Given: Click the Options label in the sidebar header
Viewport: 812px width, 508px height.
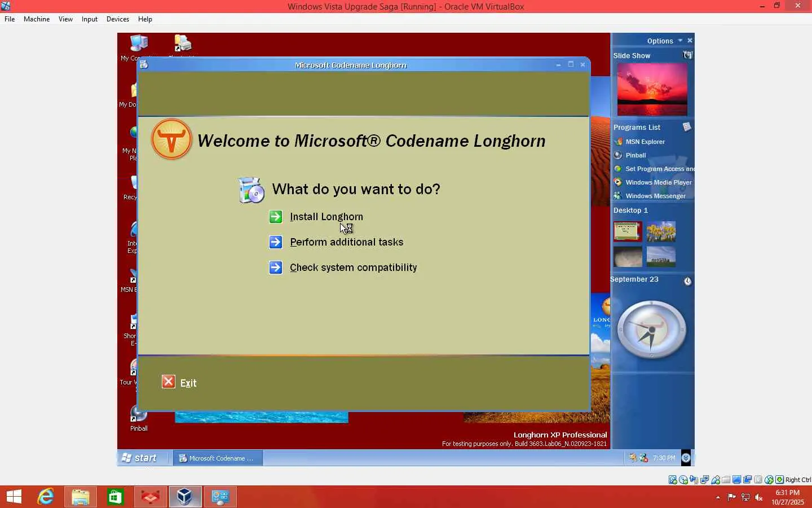Looking at the screenshot, I should click(660, 41).
